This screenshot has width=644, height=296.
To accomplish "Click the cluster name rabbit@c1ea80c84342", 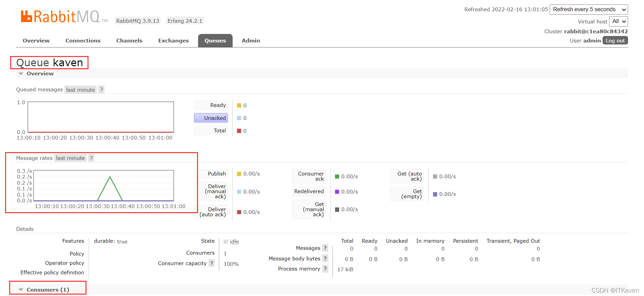I will pos(596,32).
